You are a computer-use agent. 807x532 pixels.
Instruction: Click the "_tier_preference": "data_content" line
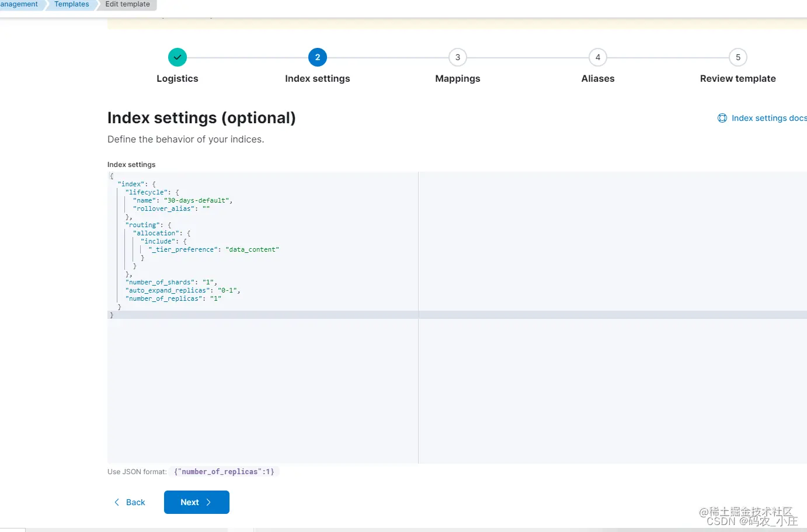coord(214,249)
